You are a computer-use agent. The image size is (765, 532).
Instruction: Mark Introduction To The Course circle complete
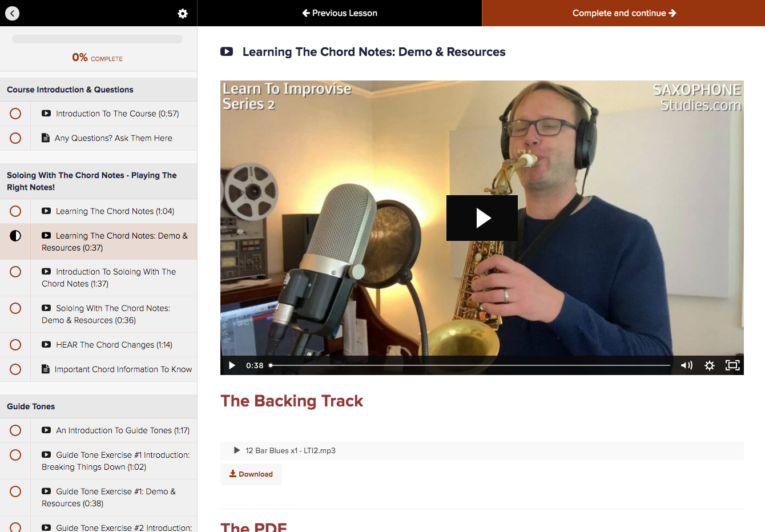coord(15,114)
